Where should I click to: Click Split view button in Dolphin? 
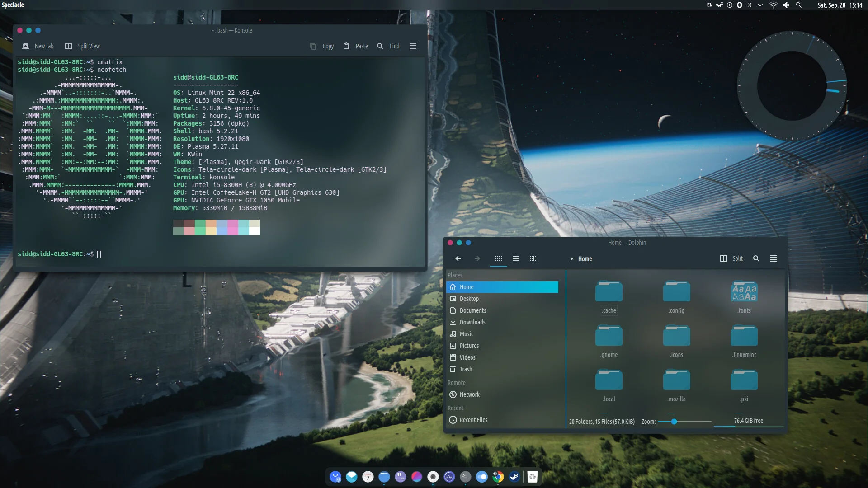(x=731, y=258)
